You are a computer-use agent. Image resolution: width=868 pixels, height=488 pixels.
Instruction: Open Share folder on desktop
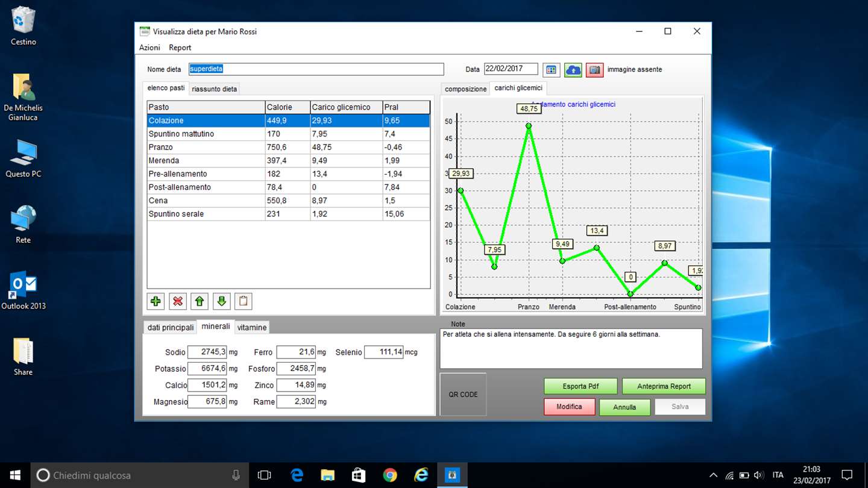[24, 357]
